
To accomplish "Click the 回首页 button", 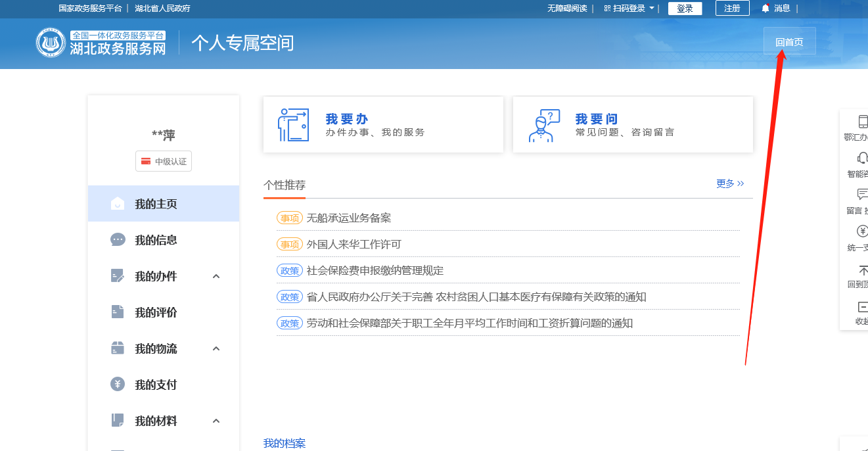I will tap(789, 41).
